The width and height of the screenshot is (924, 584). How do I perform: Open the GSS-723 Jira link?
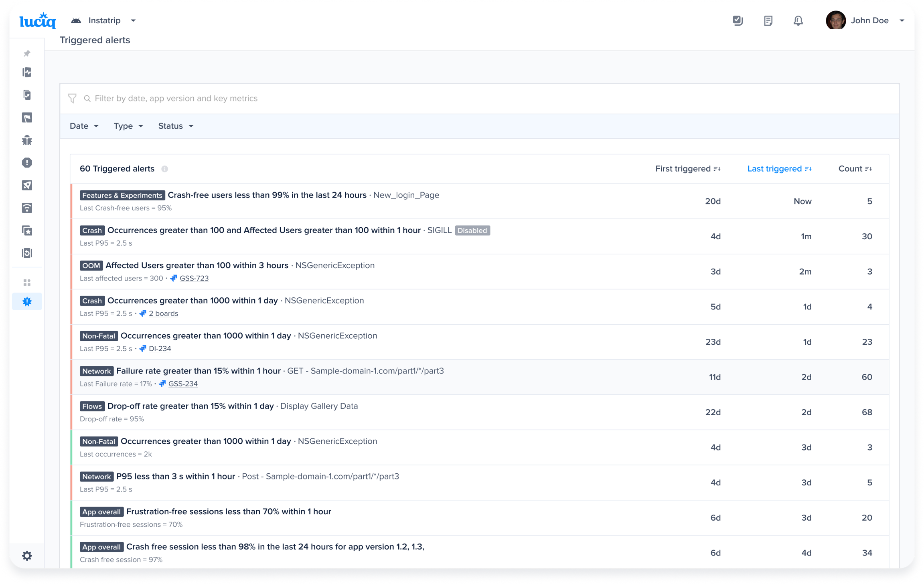[194, 279]
